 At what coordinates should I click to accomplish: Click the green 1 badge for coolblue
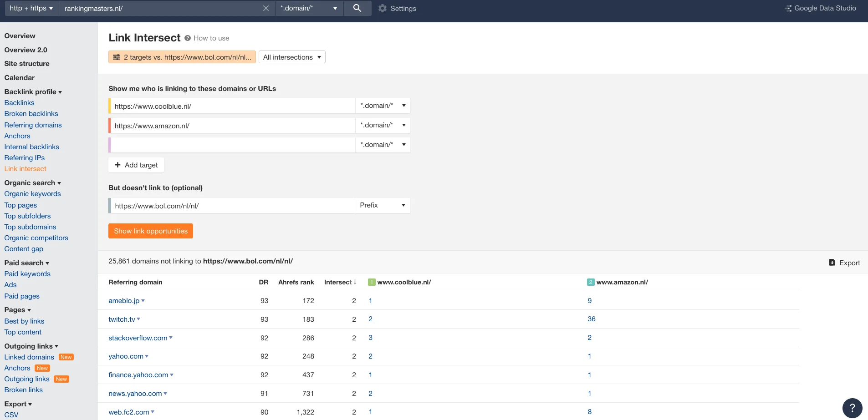click(372, 282)
